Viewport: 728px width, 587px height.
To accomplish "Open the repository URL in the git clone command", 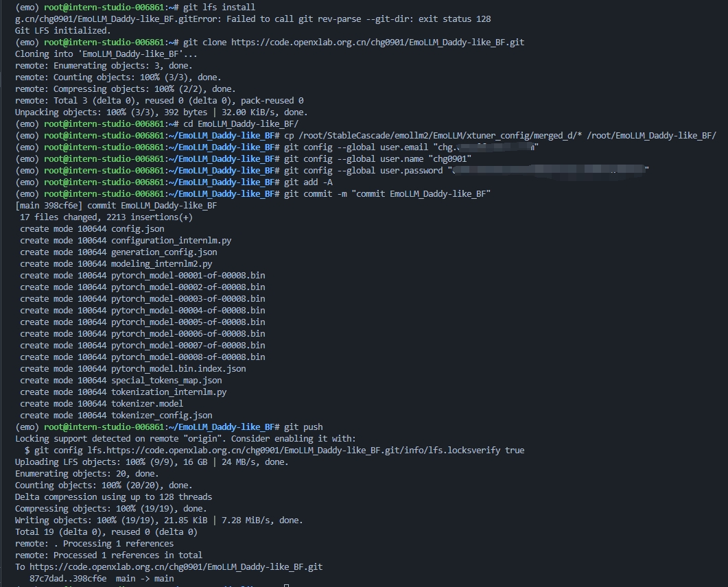I will pyautogui.click(x=377, y=43).
